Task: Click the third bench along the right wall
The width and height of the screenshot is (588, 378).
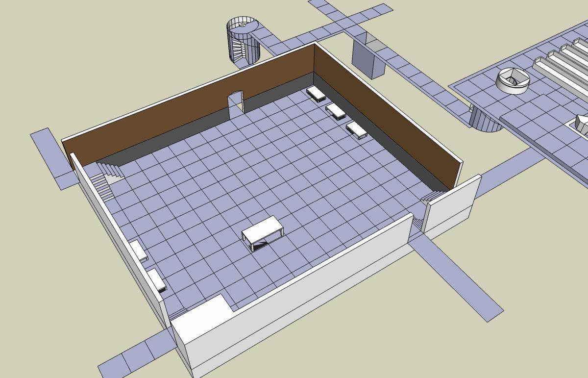Action: 357,130
